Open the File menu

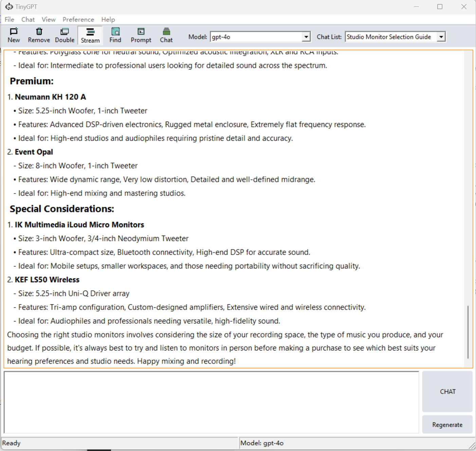pyautogui.click(x=10, y=19)
